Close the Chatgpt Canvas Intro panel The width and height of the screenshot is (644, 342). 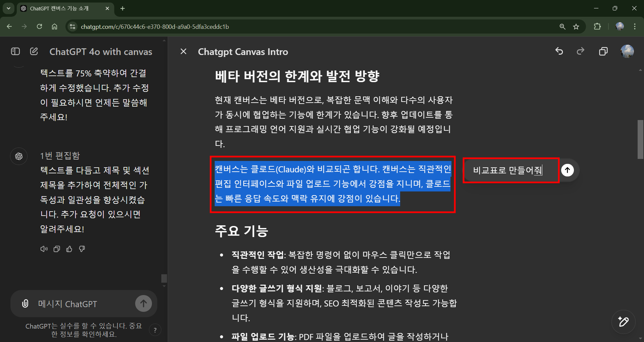coord(183,51)
